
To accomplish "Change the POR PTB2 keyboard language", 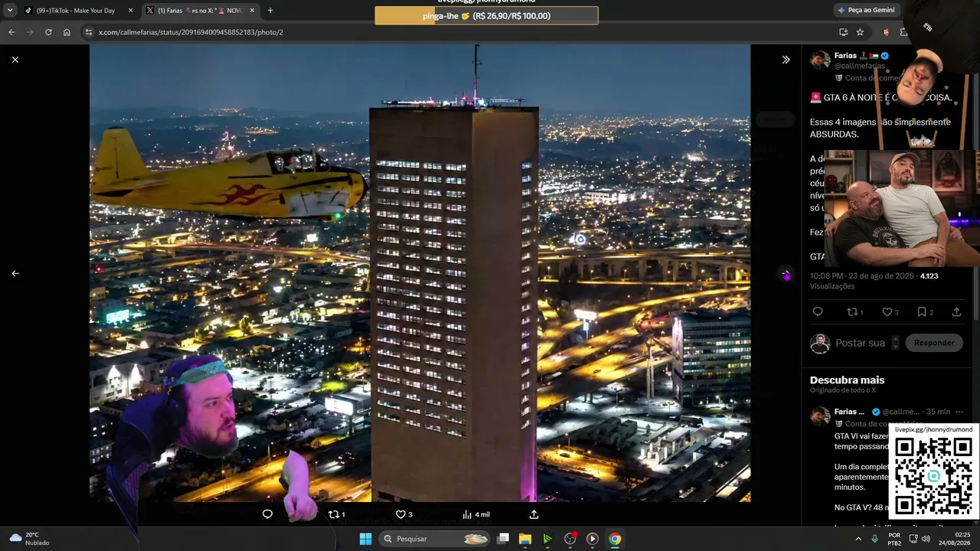I will click(894, 539).
